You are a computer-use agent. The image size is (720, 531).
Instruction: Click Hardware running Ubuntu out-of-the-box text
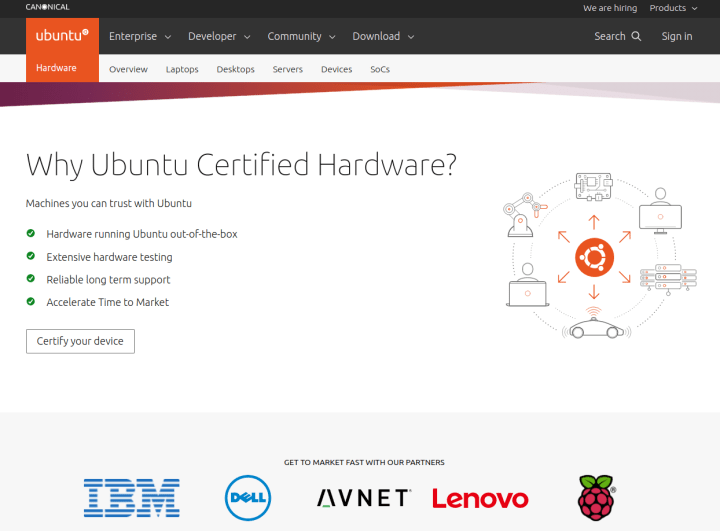[x=142, y=234]
